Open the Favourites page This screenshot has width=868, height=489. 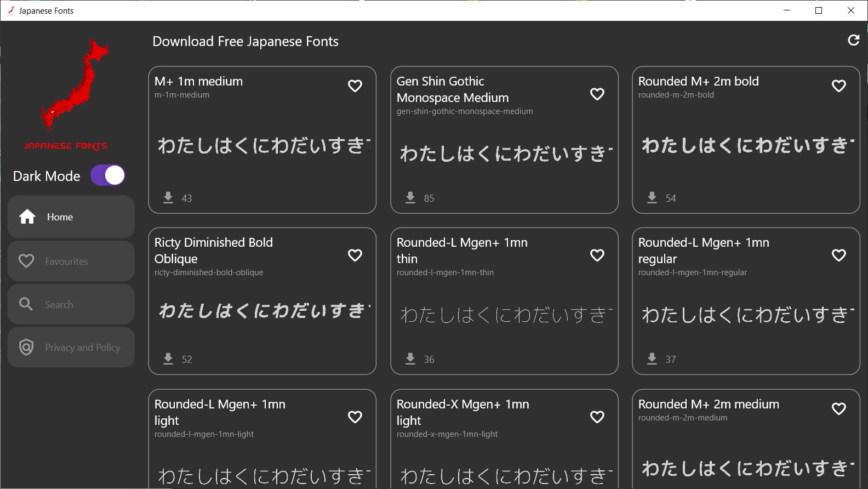click(71, 261)
